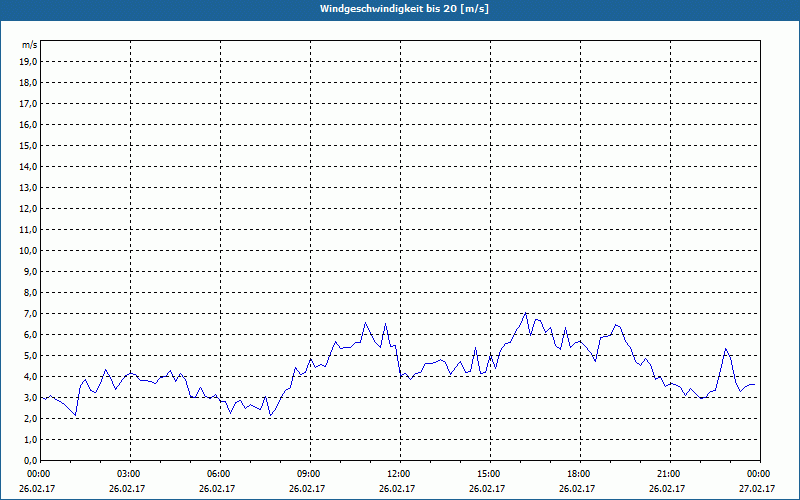
Task: Click the 26.02.17 date under 03:00
Action: (x=127, y=488)
